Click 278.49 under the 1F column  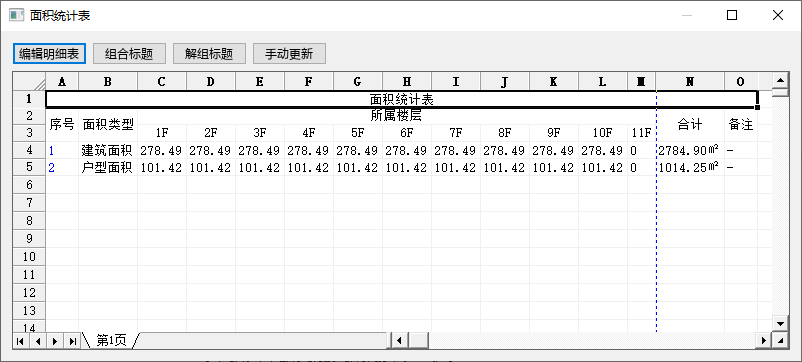click(162, 150)
